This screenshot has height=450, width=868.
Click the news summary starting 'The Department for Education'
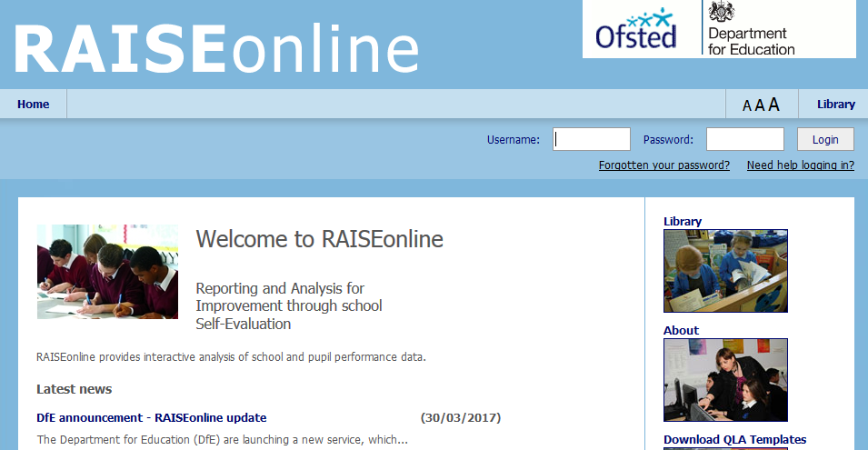(x=222, y=439)
